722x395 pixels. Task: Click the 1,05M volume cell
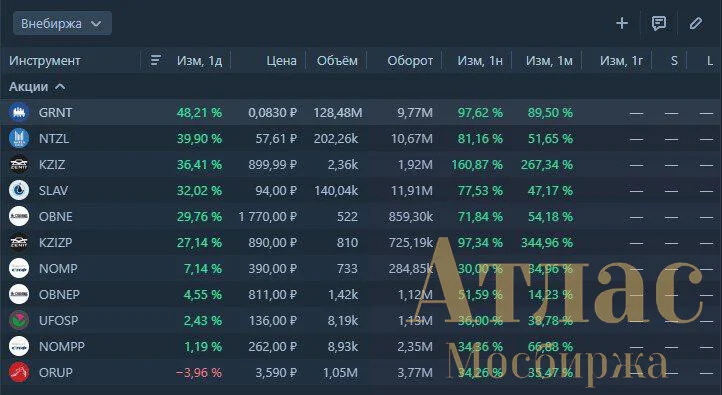point(340,373)
